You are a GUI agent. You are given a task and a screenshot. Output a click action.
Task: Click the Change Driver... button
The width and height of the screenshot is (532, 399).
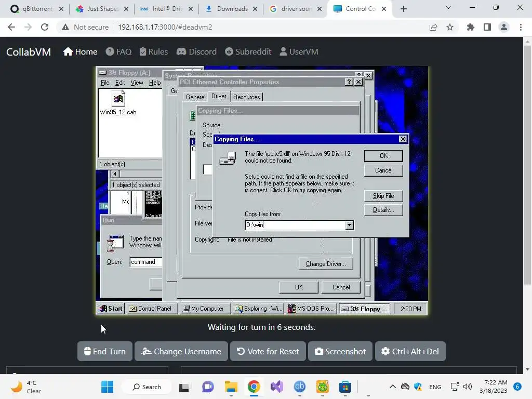[x=326, y=264]
